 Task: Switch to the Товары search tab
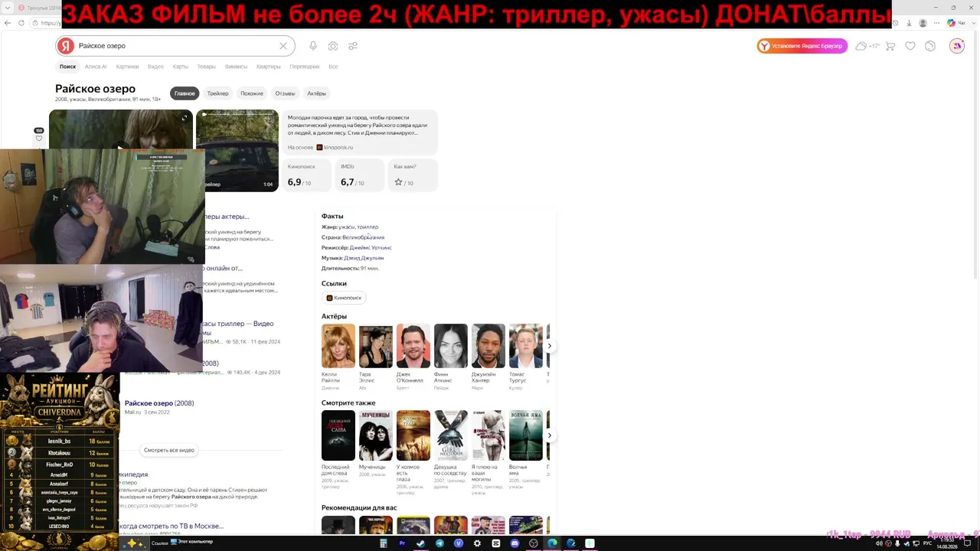[206, 67]
